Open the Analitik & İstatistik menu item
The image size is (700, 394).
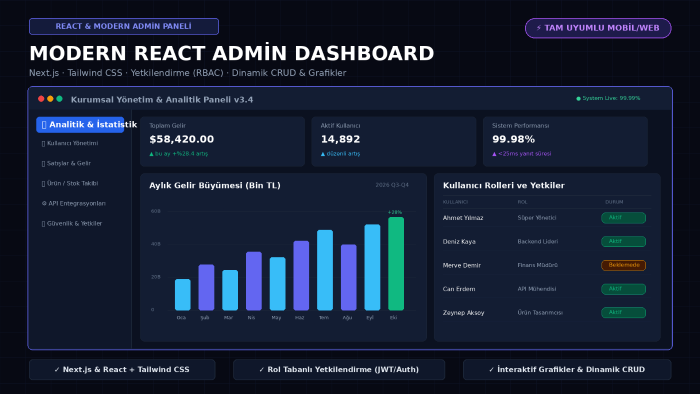coord(80,124)
